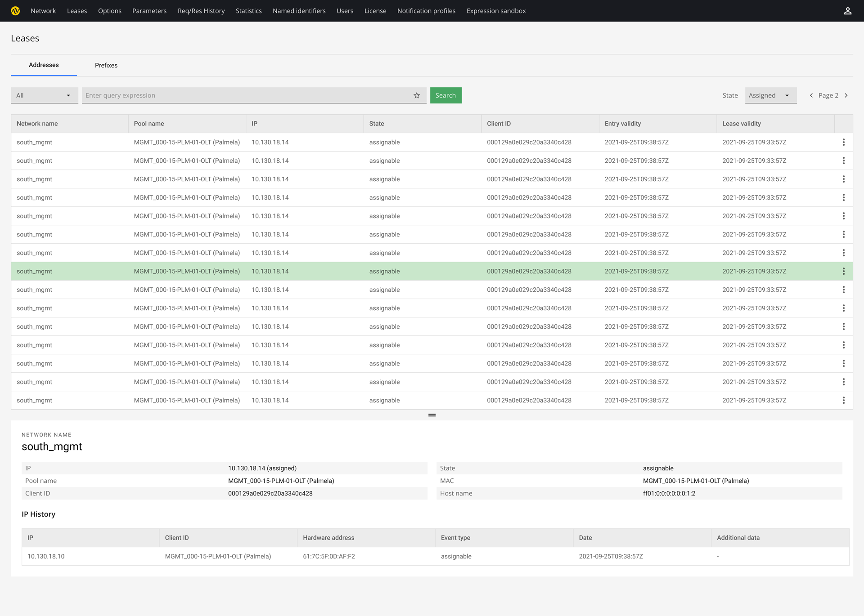This screenshot has height=616, width=864.
Task: Open kebab menu of the green highlighted row
Action: pos(843,271)
